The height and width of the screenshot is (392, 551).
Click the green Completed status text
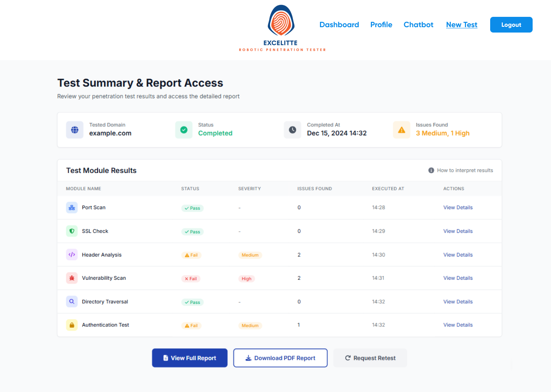click(x=215, y=133)
